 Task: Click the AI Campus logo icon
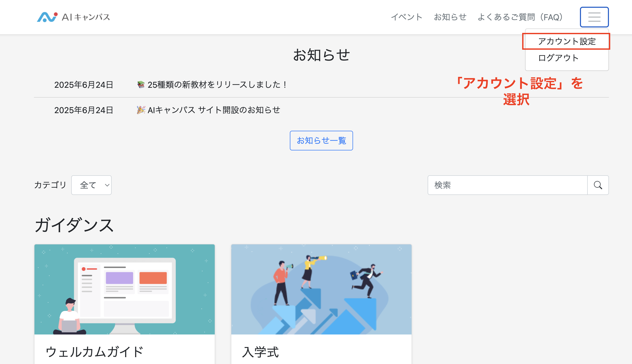47,17
